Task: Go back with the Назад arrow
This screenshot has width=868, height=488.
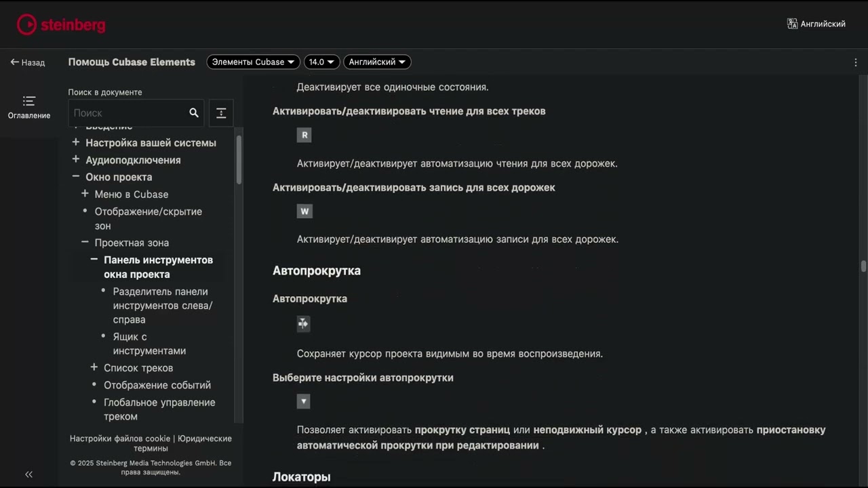Action: click(27, 62)
